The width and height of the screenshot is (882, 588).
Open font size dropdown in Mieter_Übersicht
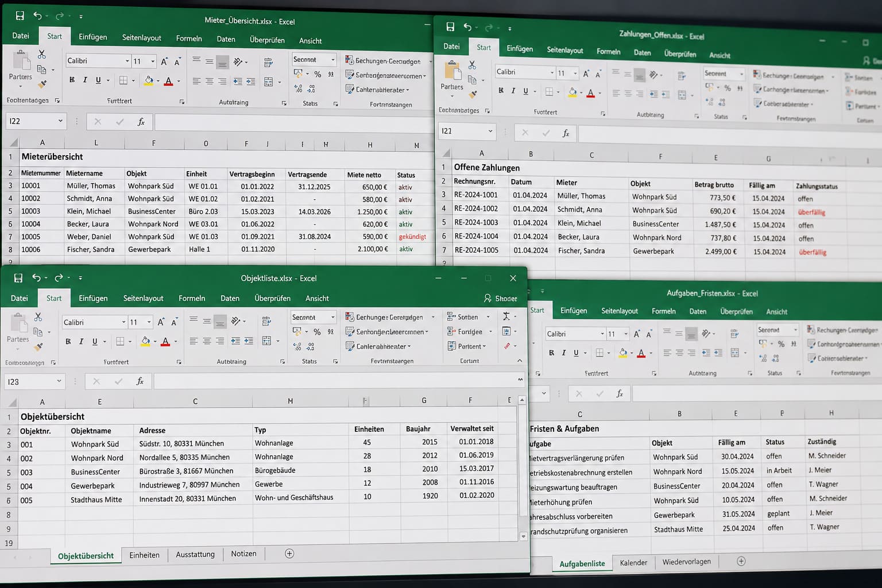pos(153,61)
